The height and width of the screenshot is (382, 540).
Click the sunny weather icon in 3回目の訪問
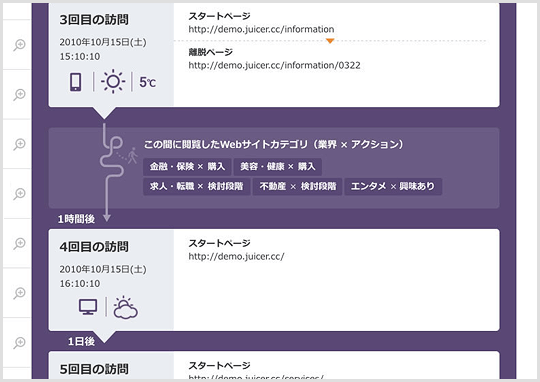click(x=113, y=82)
